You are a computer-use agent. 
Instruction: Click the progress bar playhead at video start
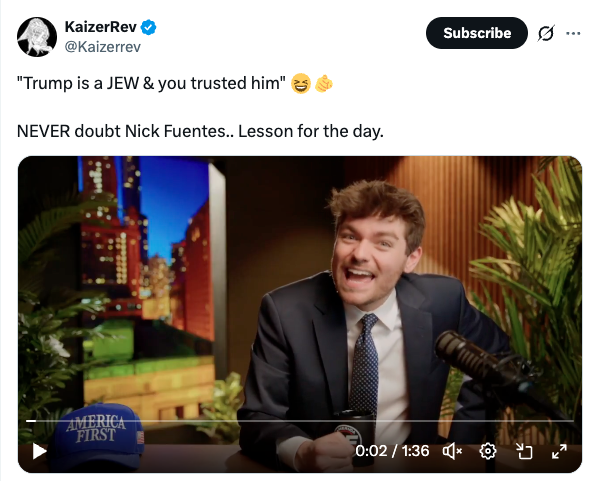pyautogui.click(x=31, y=421)
